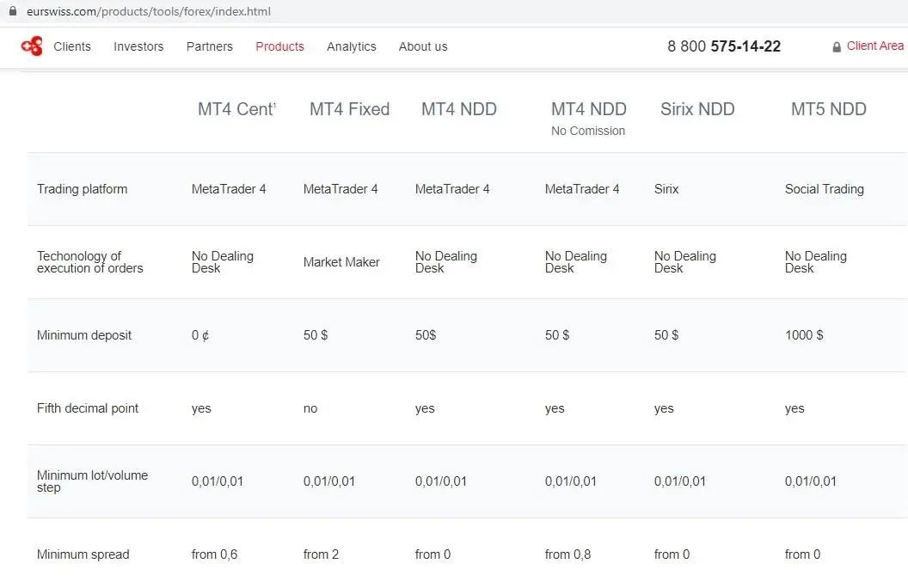The image size is (908, 588).
Task: Click the "Minimum spread" row label
Action: [83, 554]
